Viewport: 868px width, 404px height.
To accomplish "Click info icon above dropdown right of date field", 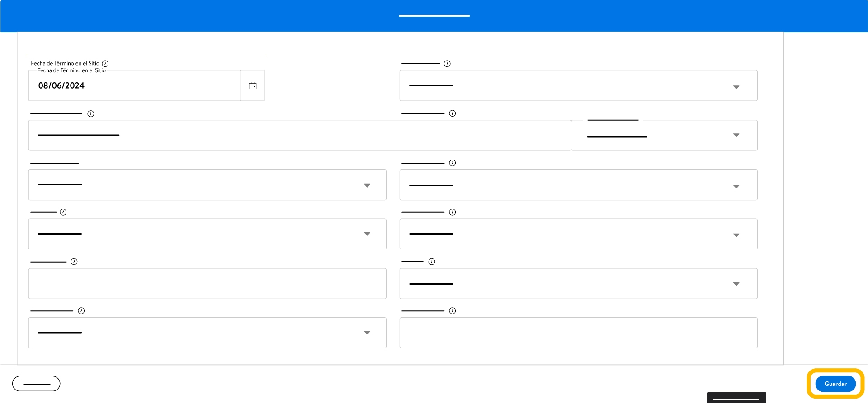I will [447, 64].
